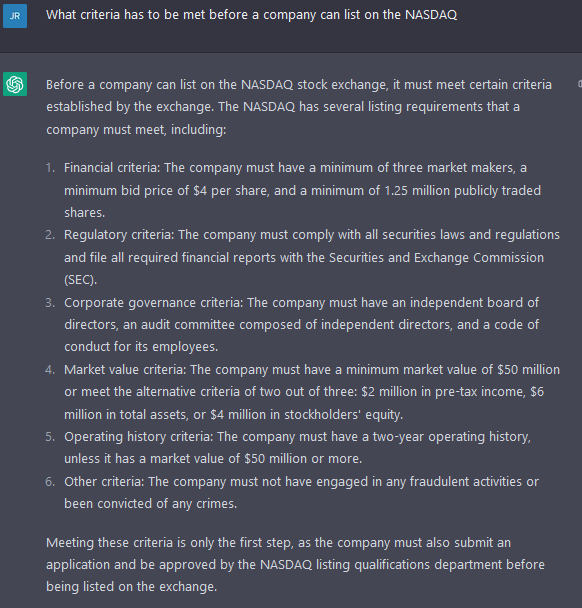Screen dimensions: 582x608
Task: Click the user question about NASDAQ listing criteria
Action: (251, 15)
